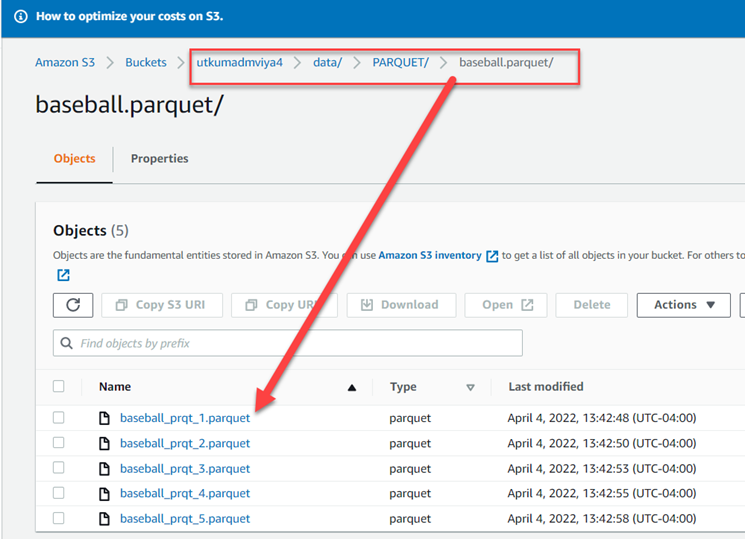Viewport: 745px width, 539px height.
Task: Tick the select-all checkbox in the table header
Action: coord(58,386)
